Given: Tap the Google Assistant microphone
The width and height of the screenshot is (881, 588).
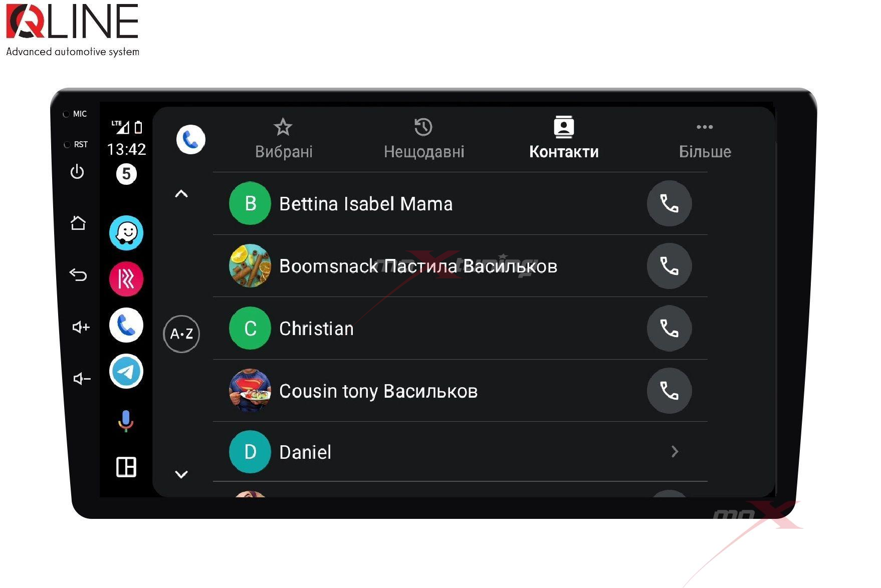Looking at the screenshot, I should (x=126, y=420).
